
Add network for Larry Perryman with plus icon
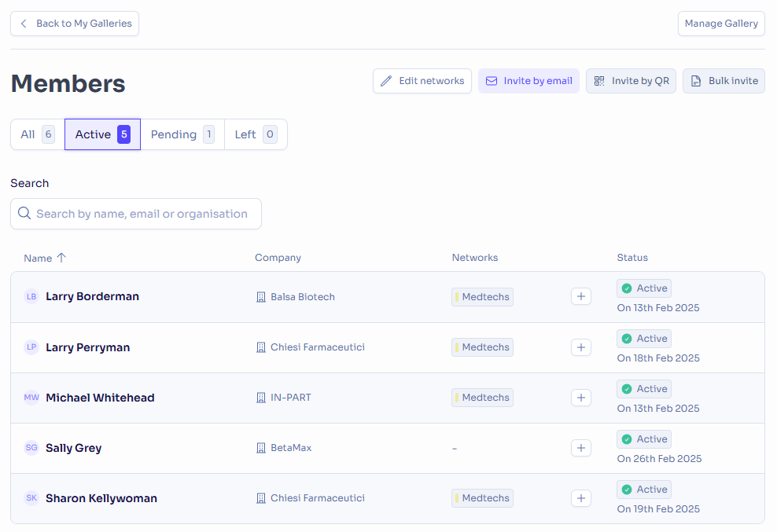tap(580, 347)
